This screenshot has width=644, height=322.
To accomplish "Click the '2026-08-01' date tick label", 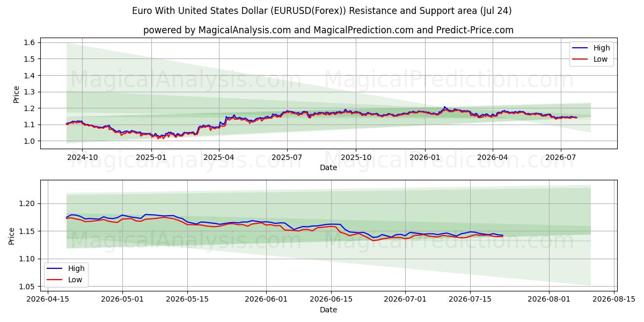I will (550, 300).
